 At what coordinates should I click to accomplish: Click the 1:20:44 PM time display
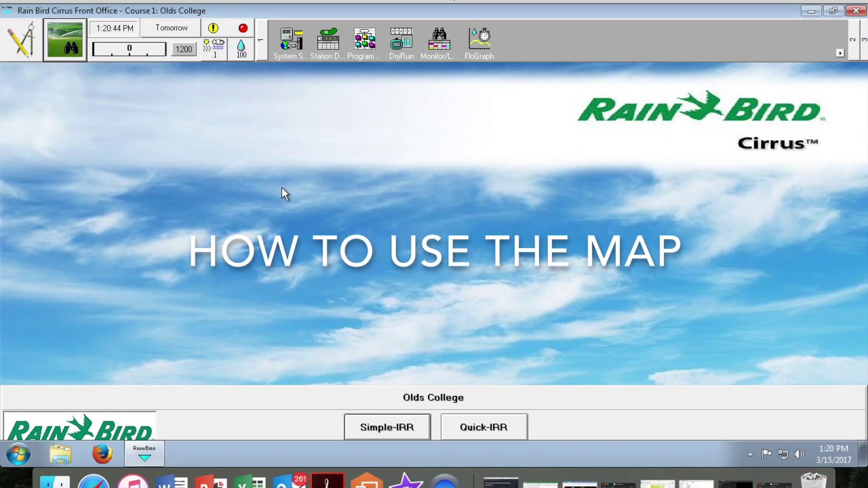[x=115, y=28]
